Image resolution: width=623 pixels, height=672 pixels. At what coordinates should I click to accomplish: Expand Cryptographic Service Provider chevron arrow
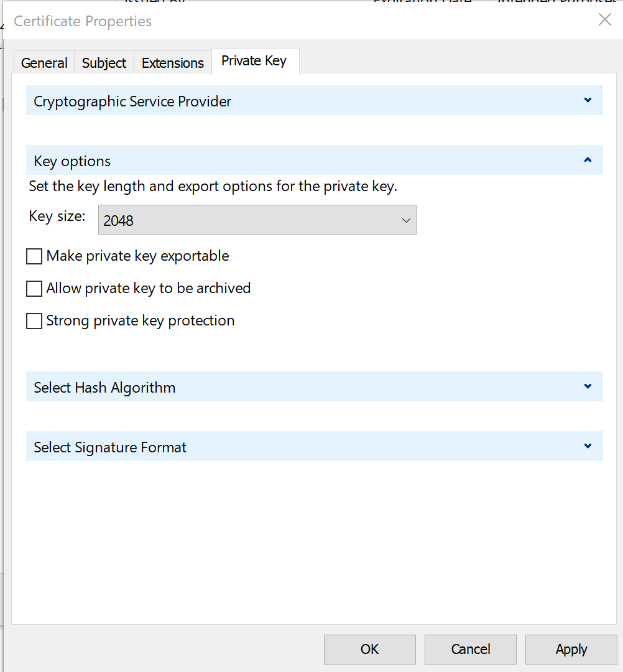(x=588, y=100)
